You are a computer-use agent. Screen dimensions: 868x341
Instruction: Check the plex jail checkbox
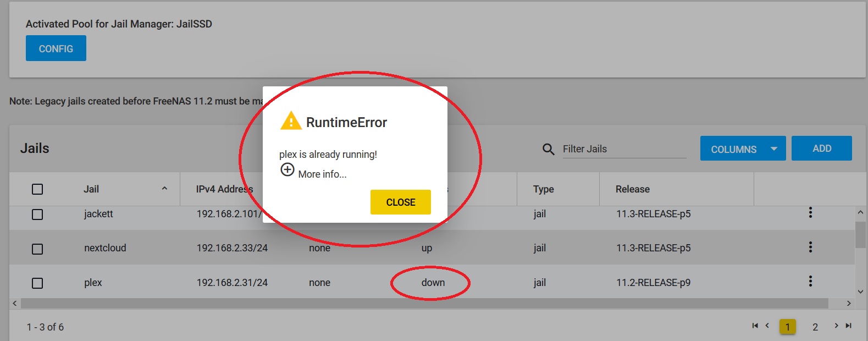pyautogui.click(x=37, y=283)
